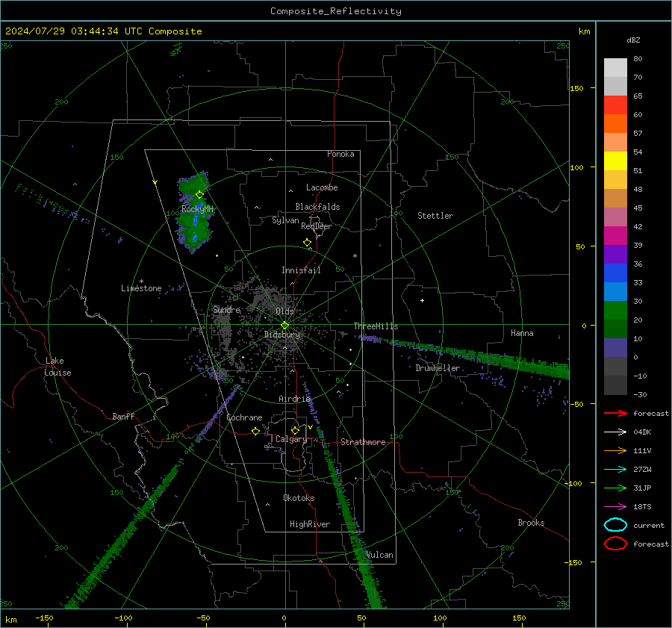Click the yellow radar-center diamond at Didsbury
The image size is (672, 628).
pyautogui.click(x=285, y=326)
